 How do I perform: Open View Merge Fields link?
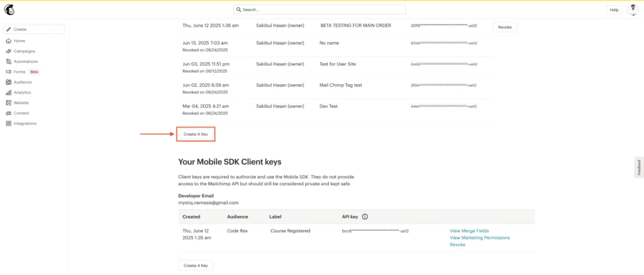tap(469, 231)
